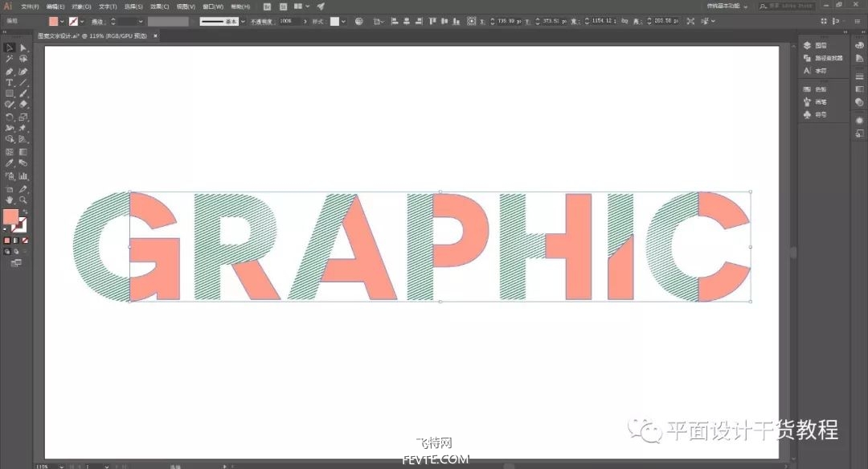Open the 文字(T) menu
This screenshot has height=469, width=868.
[x=108, y=6]
